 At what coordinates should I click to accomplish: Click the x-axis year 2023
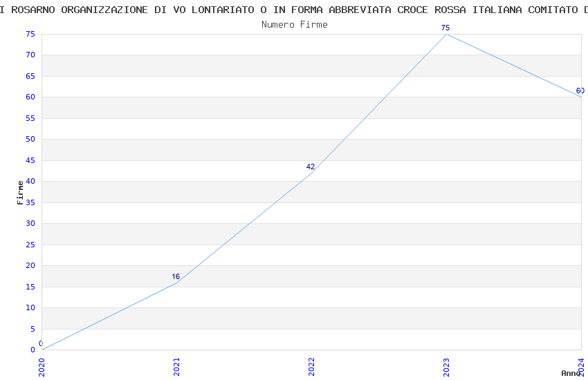tap(446, 367)
